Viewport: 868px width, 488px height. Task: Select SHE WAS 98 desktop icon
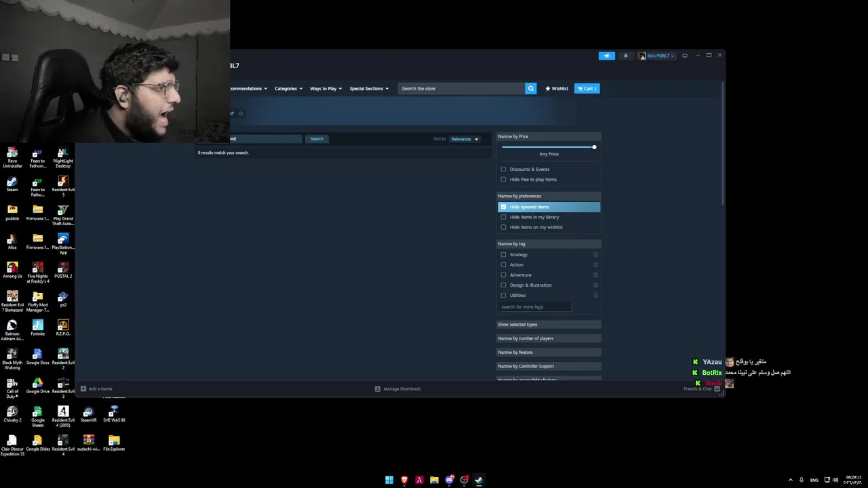(114, 414)
